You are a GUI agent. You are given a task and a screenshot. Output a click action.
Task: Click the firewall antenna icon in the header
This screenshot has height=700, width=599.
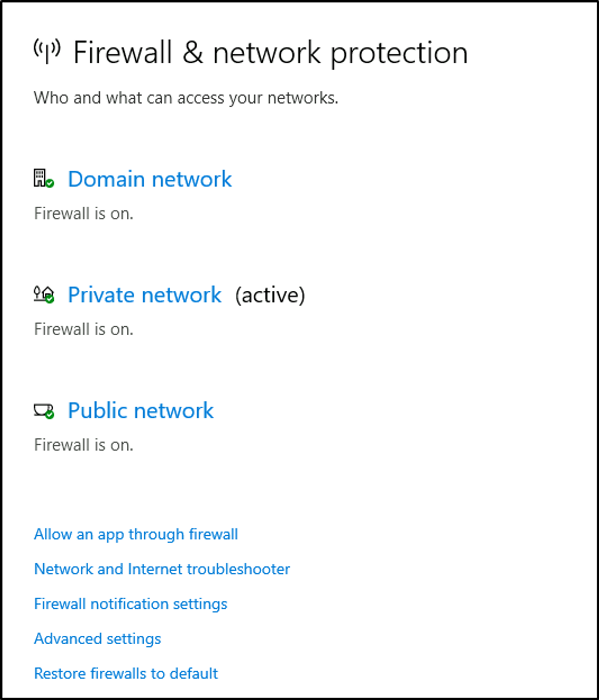pos(47,51)
